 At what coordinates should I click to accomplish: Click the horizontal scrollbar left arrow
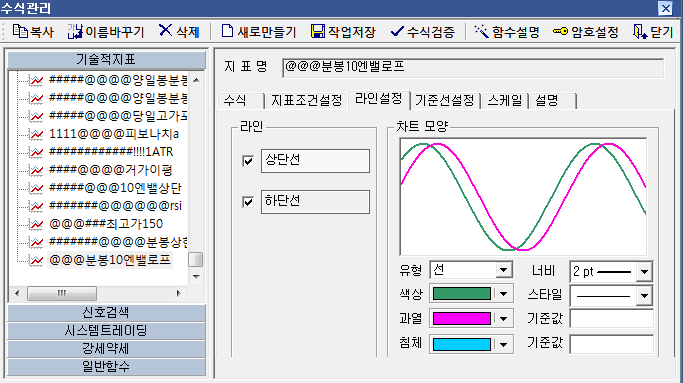pyautogui.click(x=17, y=293)
